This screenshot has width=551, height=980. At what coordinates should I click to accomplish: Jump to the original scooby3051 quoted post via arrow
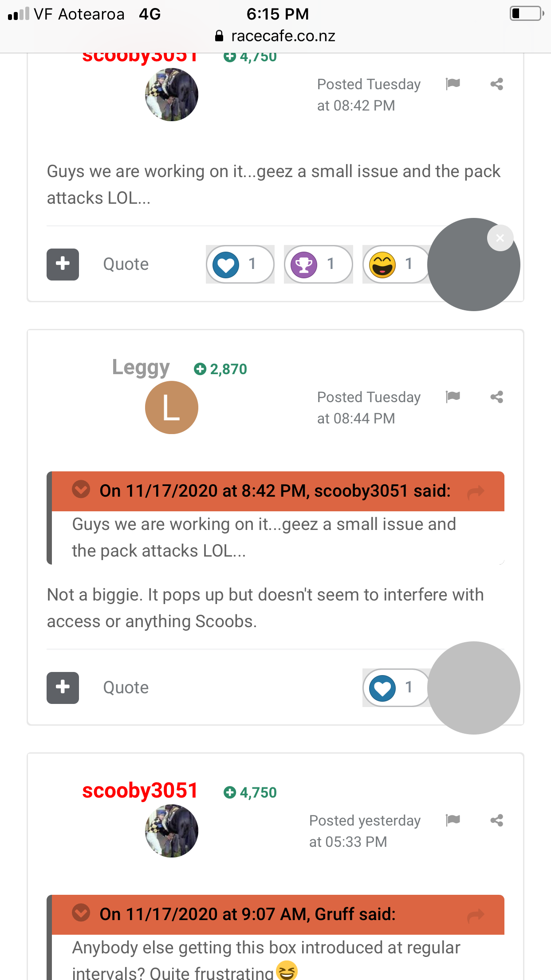[x=476, y=492]
